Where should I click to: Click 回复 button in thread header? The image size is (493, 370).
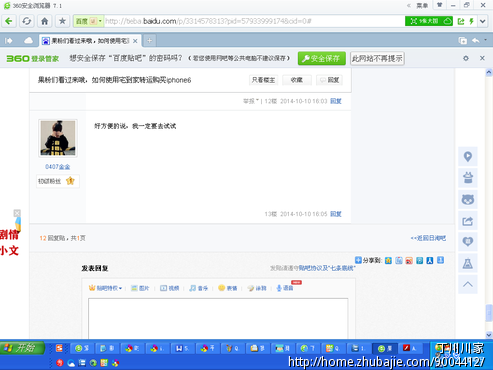click(329, 80)
